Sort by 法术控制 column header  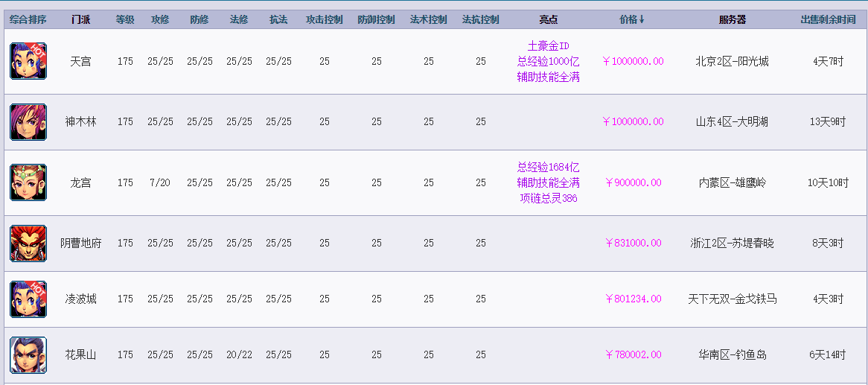[x=429, y=20]
